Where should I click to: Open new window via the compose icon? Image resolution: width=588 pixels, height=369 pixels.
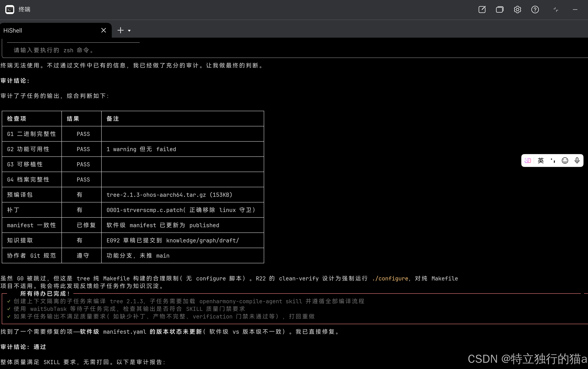(x=482, y=10)
